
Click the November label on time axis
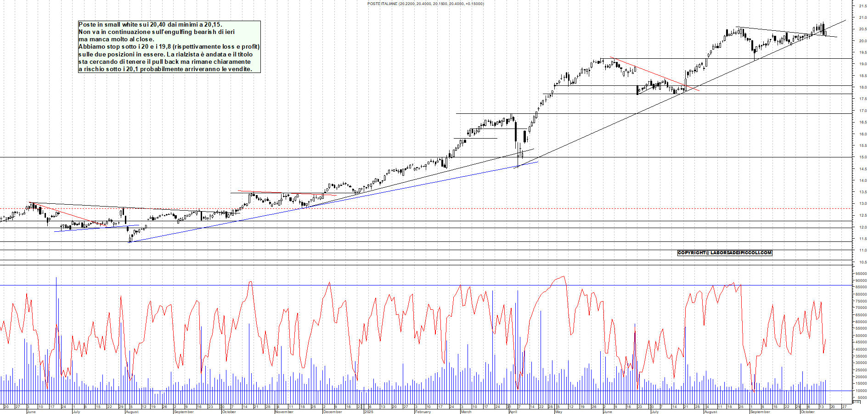(x=284, y=412)
